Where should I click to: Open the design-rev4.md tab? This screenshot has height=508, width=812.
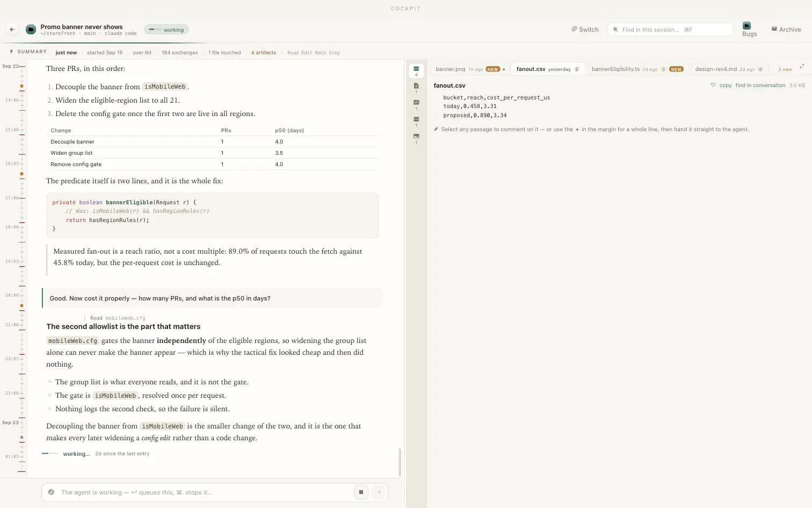729,69
